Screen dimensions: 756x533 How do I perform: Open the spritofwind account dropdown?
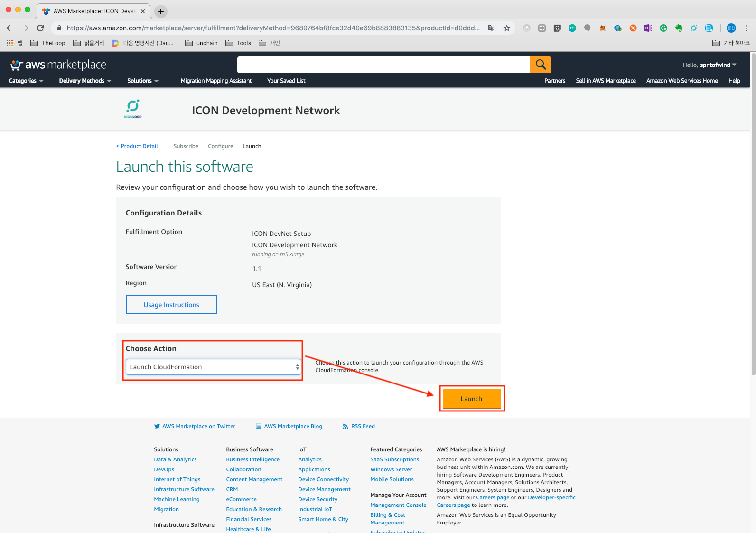click(709, 65)
